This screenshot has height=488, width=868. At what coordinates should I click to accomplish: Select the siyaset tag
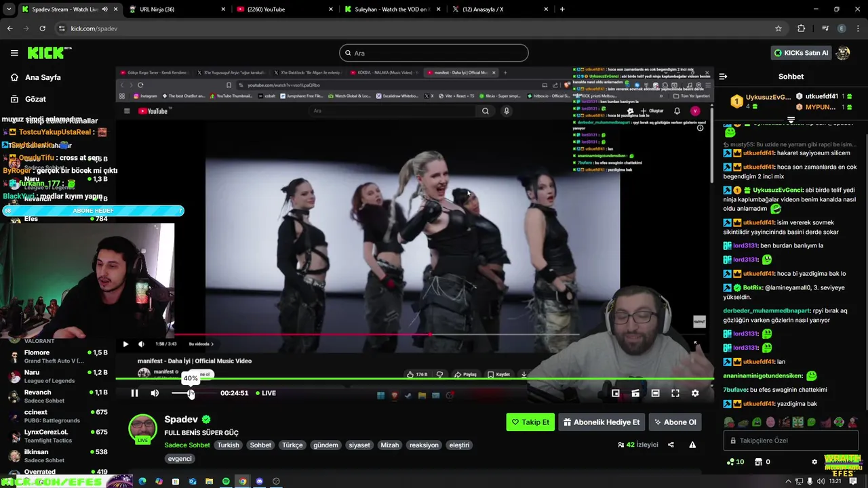point(359,445)
